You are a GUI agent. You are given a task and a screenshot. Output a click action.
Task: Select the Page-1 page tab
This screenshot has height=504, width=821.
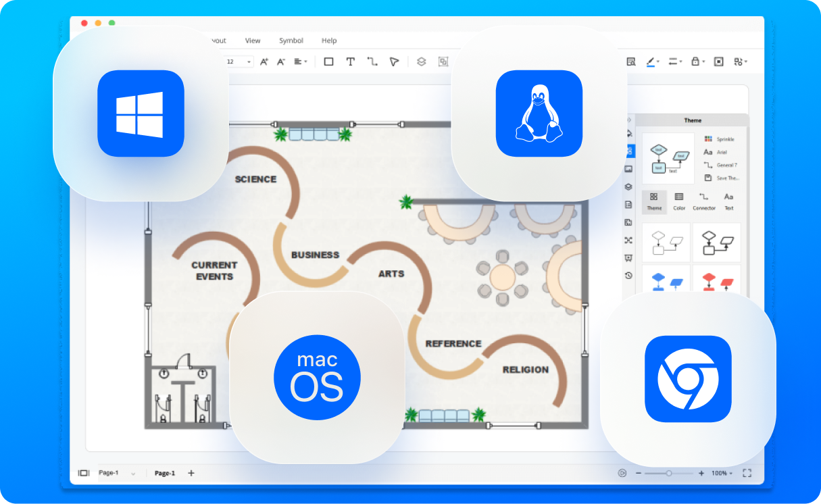(165, 474)
